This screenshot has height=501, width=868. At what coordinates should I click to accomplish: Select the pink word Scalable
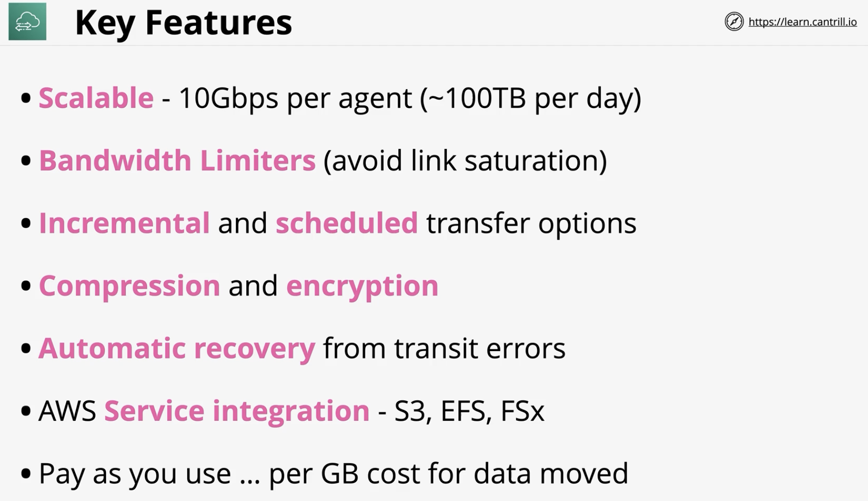pos(96,98)
